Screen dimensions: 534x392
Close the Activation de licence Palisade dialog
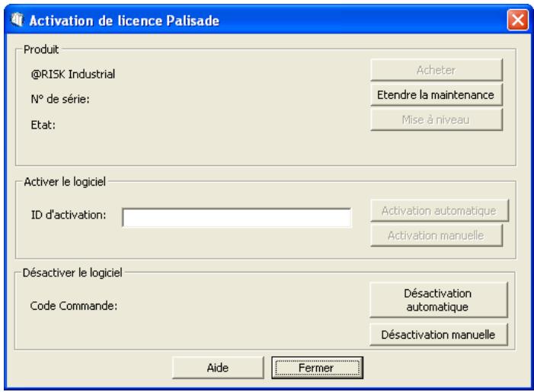pyautogui.click(x=518, y=20)
